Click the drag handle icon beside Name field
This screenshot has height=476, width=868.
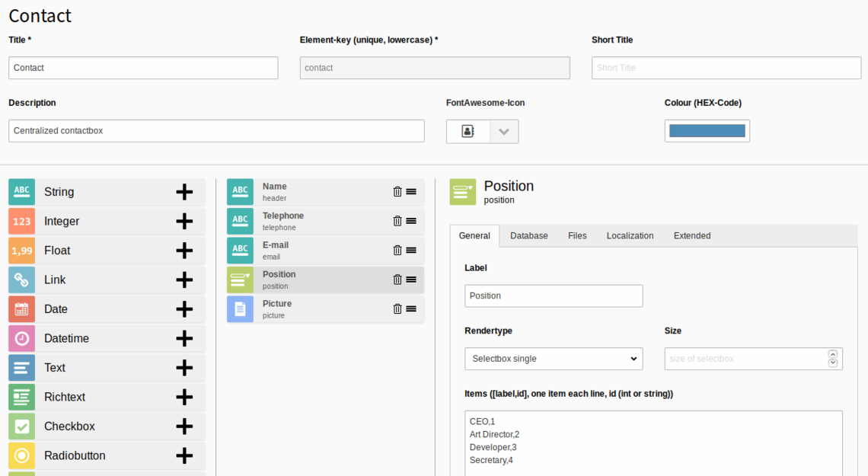tap(413, 191)
